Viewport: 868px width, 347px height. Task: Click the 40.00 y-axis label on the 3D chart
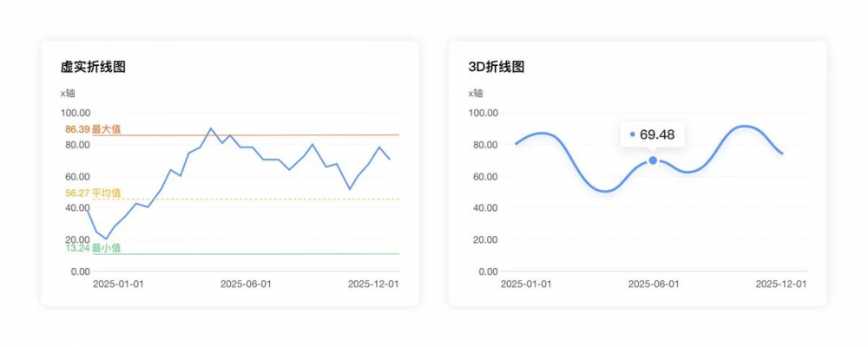pos(483,208)
